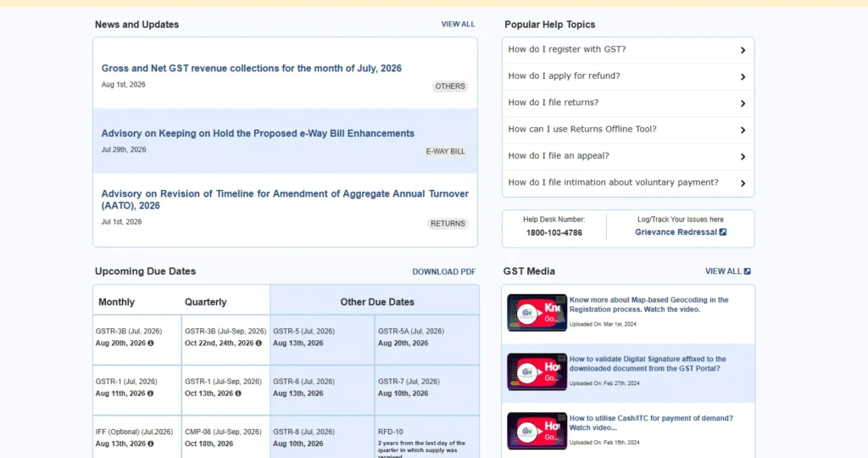Image resolution: width=868 pixels, height=458 pixels.
Task: Click 'Uploaded On: Mar 1st, 2024' text
Action: pyautogui.click(x=603, y=324)
